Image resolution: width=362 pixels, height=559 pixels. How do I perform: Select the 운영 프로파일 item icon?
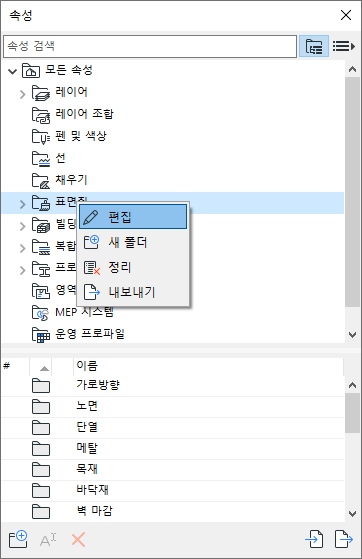[41, 334]
